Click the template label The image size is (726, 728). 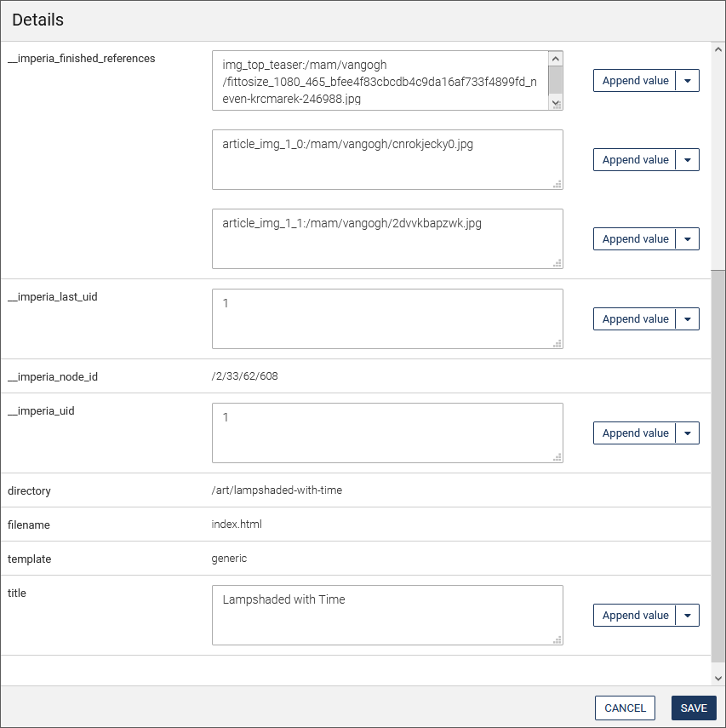coord(30,559)
